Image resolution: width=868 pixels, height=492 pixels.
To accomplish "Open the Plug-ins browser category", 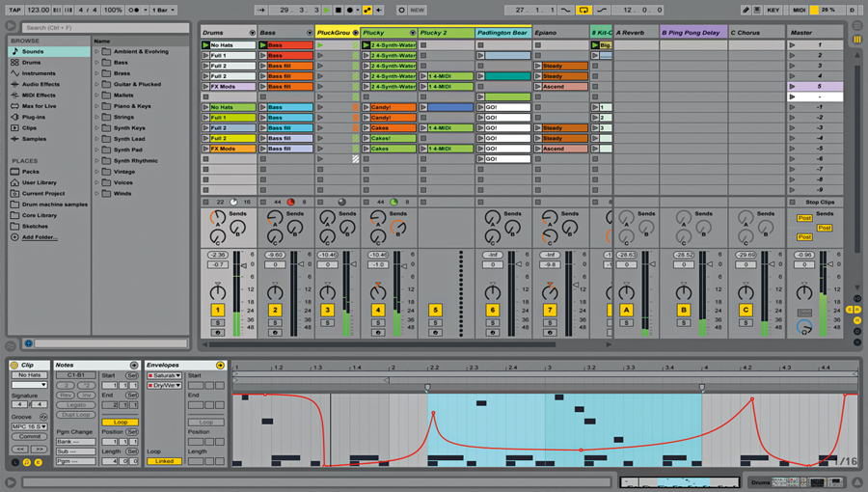I will (33, 117).
